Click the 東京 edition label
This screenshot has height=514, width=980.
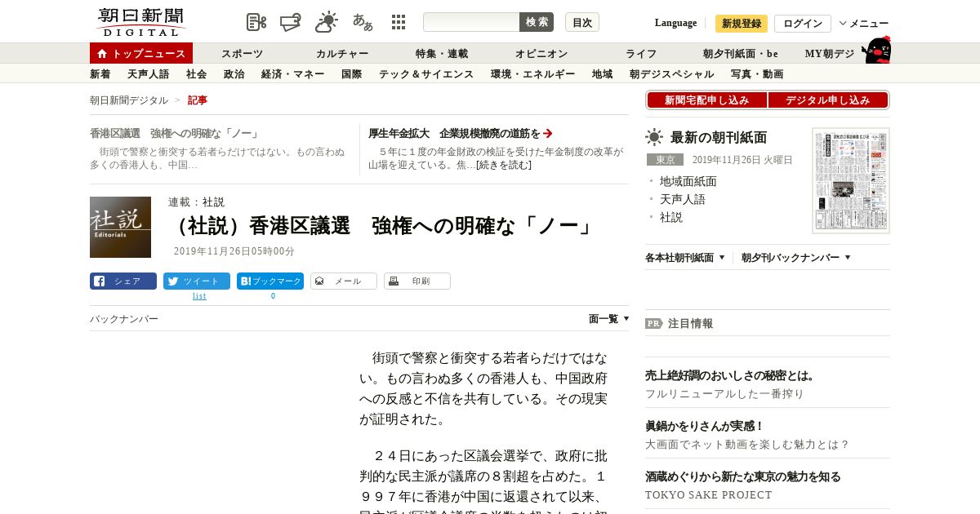pyautogui.click(x=665, y=160)
